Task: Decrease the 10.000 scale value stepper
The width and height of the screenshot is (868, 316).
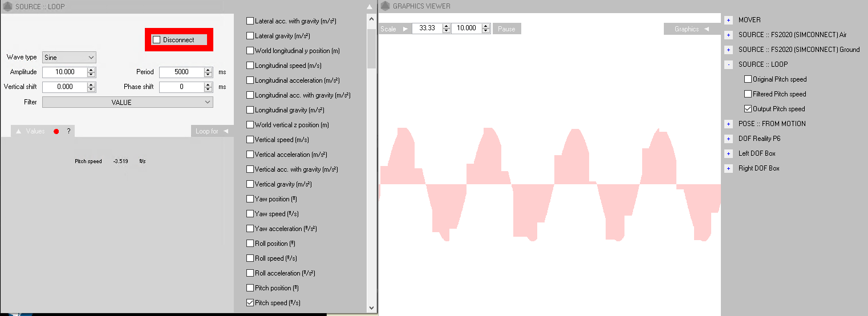Action: click(486, 31)
